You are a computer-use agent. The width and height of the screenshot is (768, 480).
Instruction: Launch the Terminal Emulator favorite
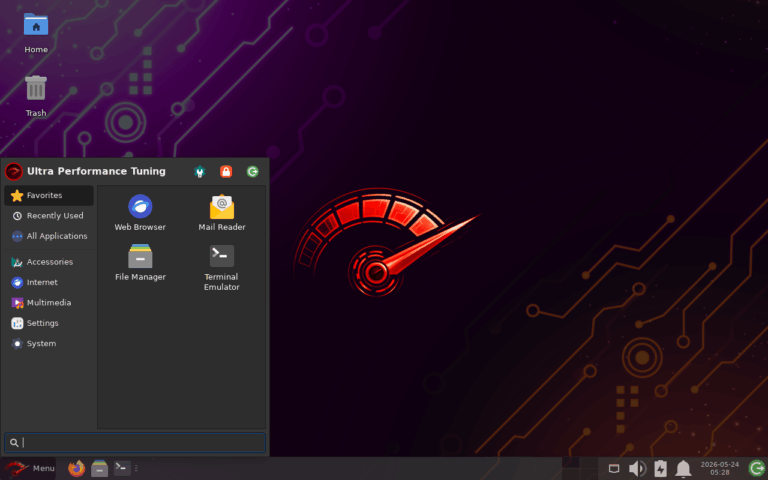pos(222,268)
